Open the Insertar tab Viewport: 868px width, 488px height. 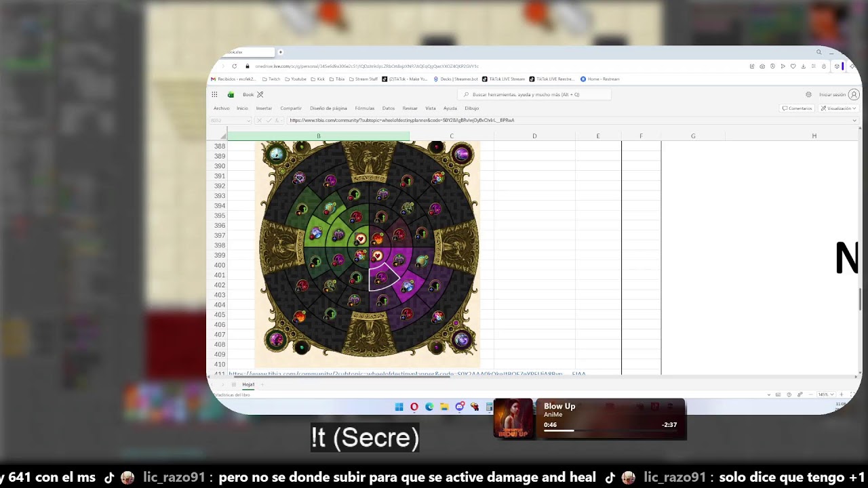pyautogui.click(x=264, y=108)
